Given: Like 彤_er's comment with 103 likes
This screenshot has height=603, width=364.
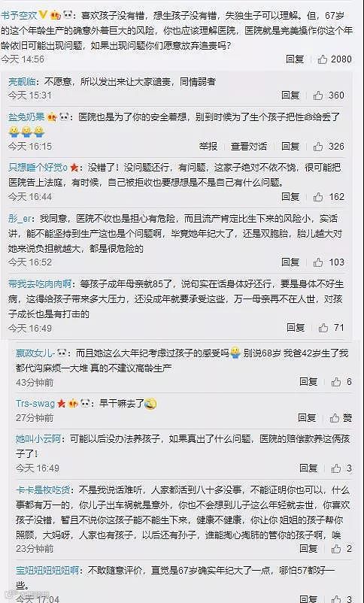Looking at the screenshot, I should click(x=318, y=262).
